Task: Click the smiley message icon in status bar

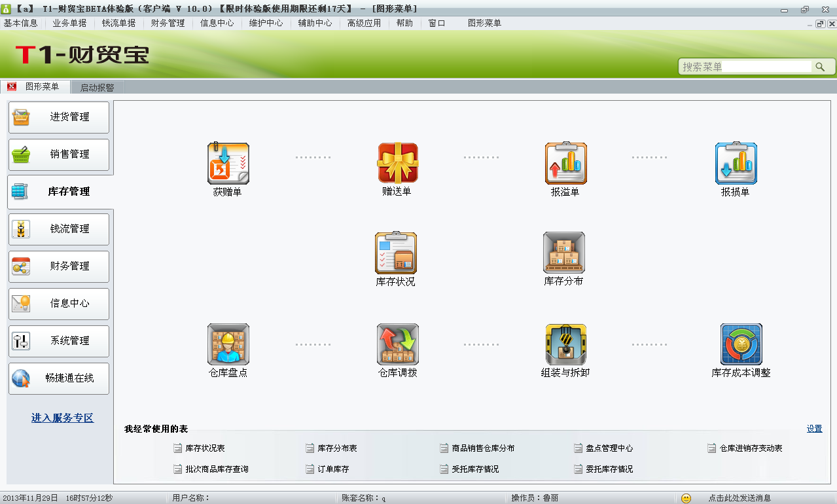Action: pyautogui.click(x=686, y=498)
